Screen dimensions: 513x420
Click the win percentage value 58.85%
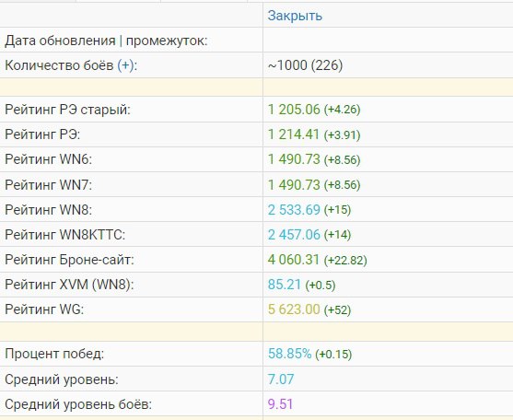click(289, 354)
